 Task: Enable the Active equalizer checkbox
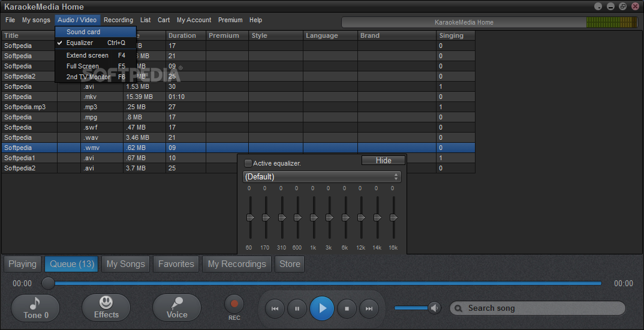tap(248, 163)
